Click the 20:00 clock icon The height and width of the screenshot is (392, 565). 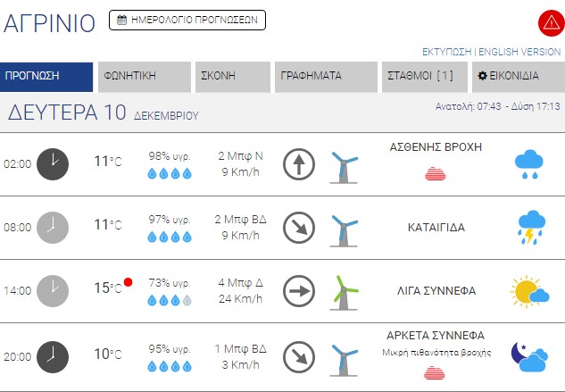pos(52,354)
